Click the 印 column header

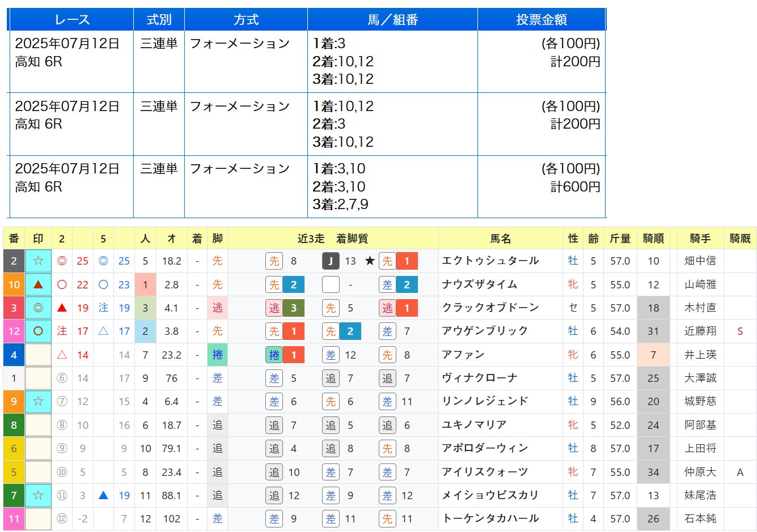coord(38,239)
